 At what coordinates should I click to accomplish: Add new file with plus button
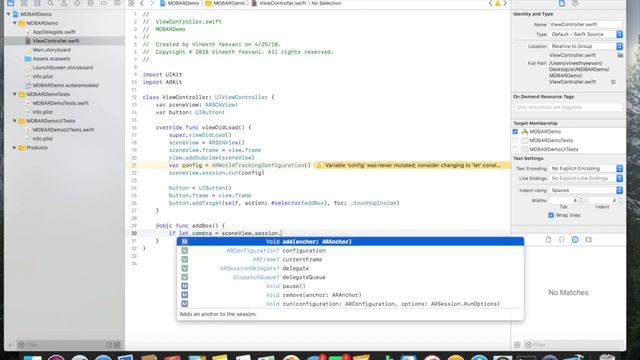pyautogui.click(x=11, y=345)
